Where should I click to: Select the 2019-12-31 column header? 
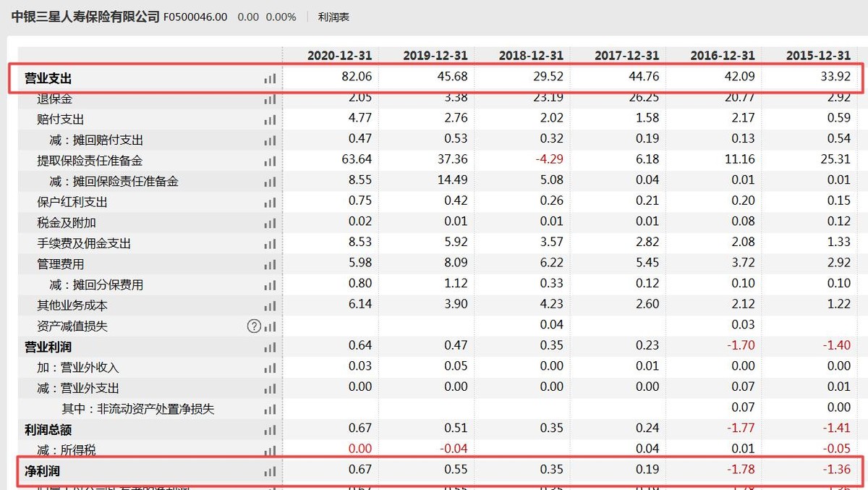435,56
